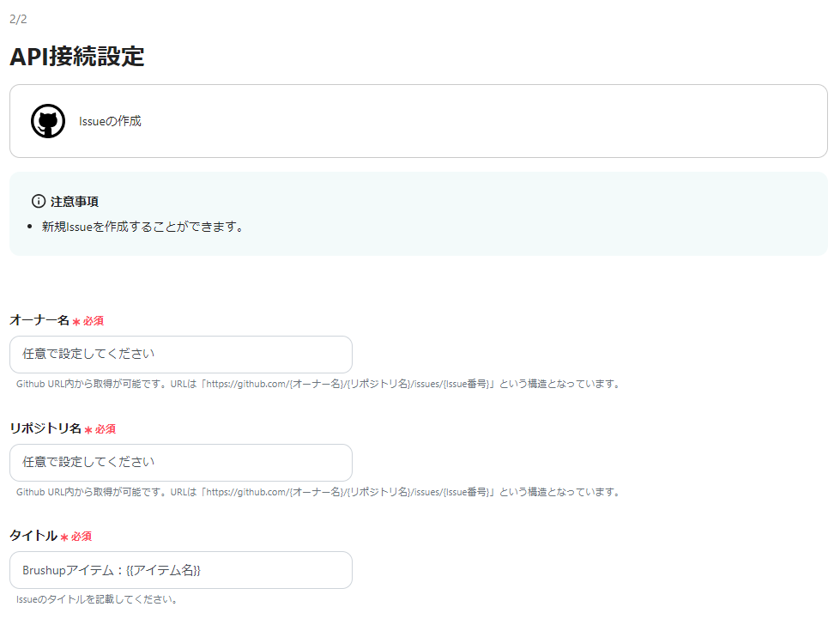Click the GitHub Octocat icon
840x625 pixels.
coord(48,121)
